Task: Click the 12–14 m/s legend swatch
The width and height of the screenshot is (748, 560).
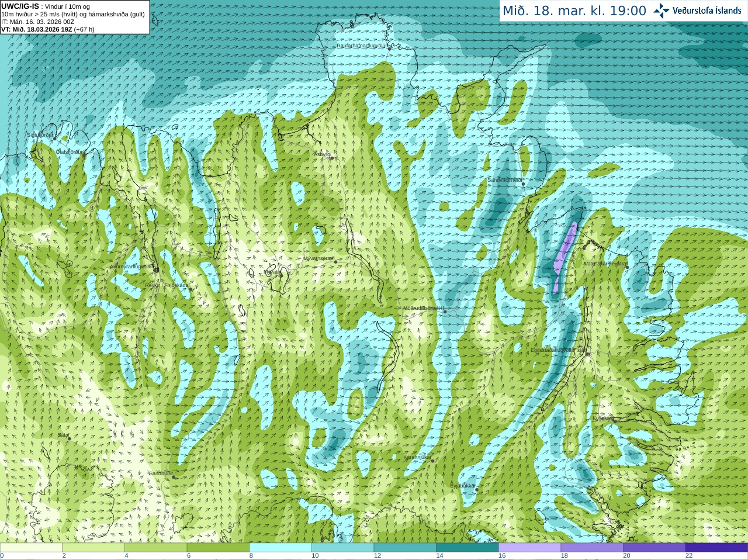Action: (x=405, y=548)
